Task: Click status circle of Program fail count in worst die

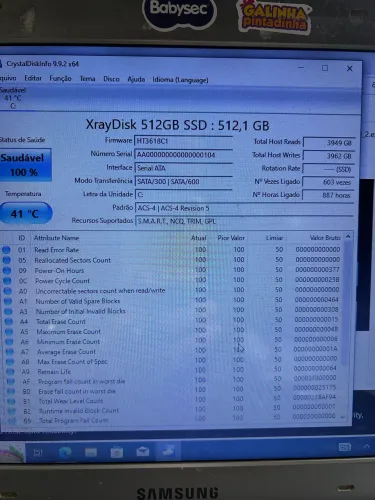Action: (x=11, y=381)
